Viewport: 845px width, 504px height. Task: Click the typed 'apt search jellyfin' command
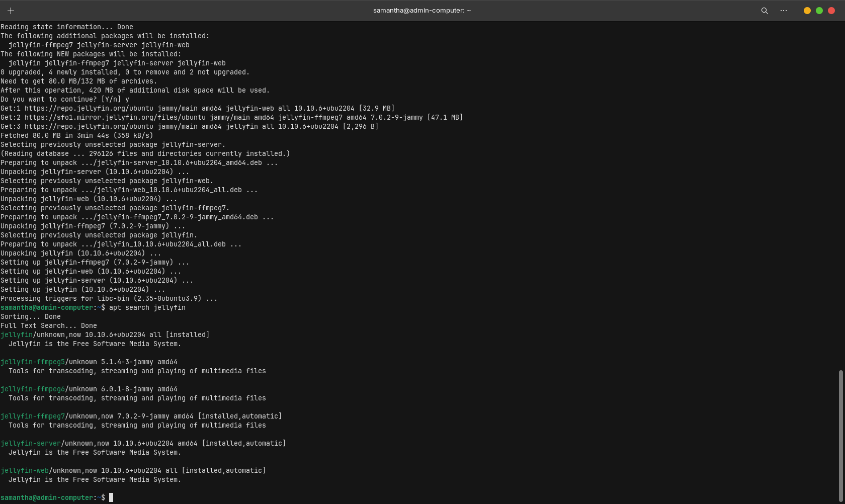147,307
